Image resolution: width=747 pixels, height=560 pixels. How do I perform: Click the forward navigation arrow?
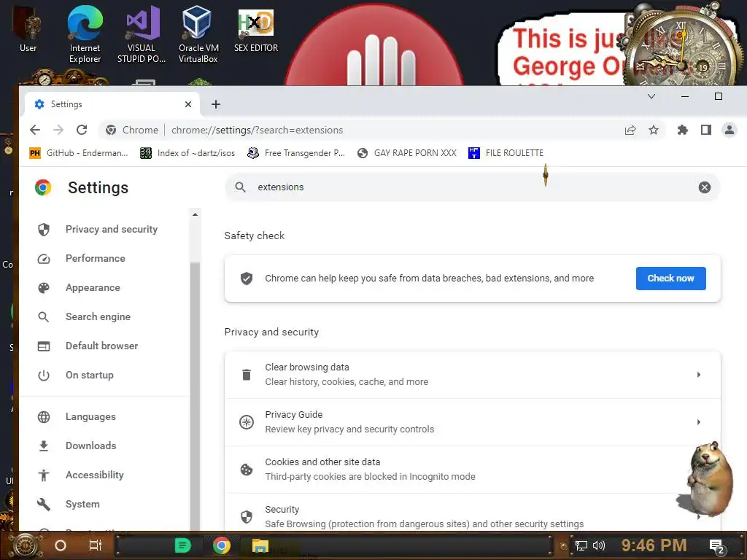pyautogui.click(x=58, y=130)
